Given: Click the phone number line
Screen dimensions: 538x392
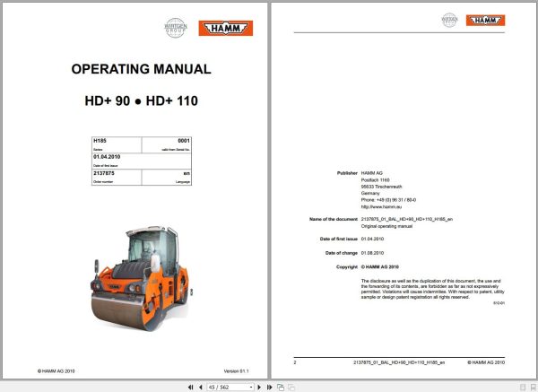Looking at the screenshot, I should tap(388, 200).
